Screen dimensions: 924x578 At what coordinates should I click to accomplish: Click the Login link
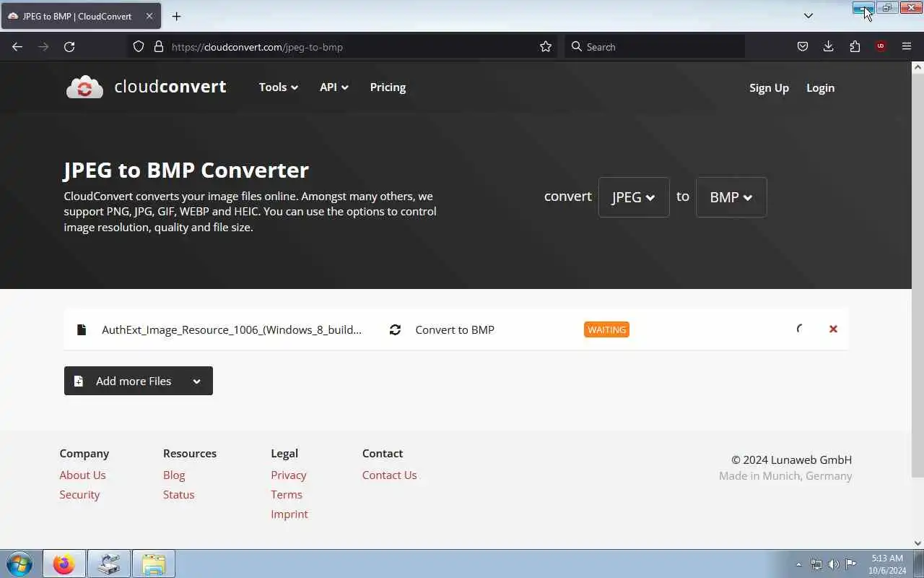820,87
